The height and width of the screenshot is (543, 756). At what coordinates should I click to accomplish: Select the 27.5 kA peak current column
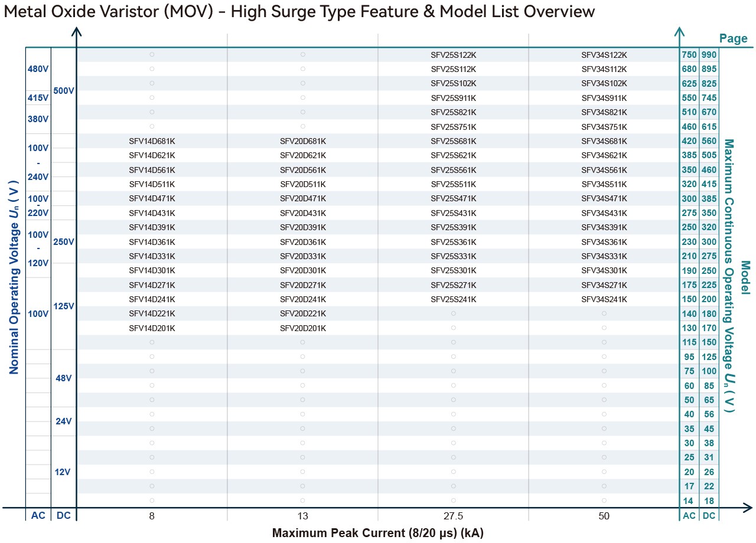pyautogui.click(x=453, y=516)
